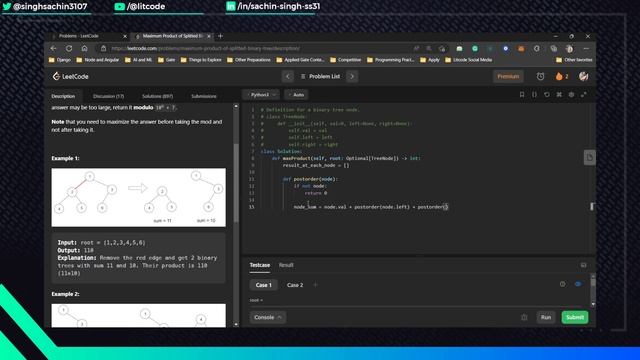Viewport: 640px width, 360px height.
Task: Collapse the testcase panel with fold icon
Action: point(583,265)
